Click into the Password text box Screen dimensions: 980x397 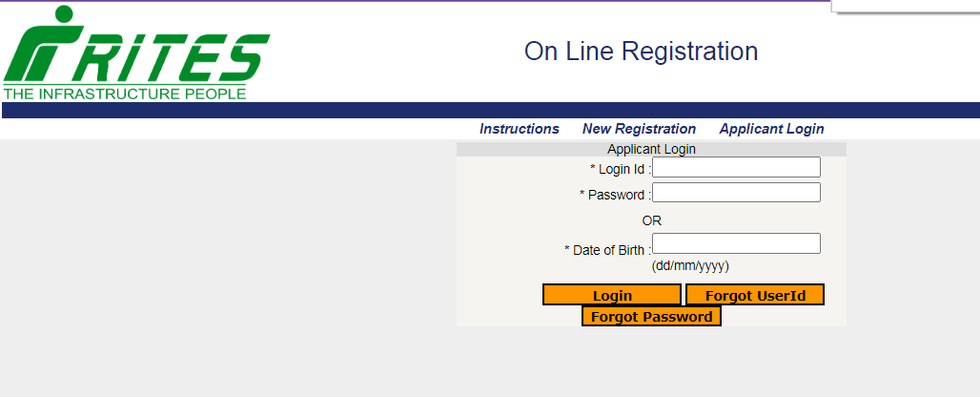point(736,193)
